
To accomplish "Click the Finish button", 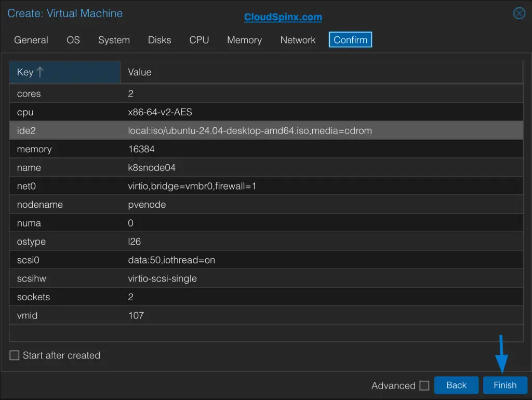I will pos(504,385).
